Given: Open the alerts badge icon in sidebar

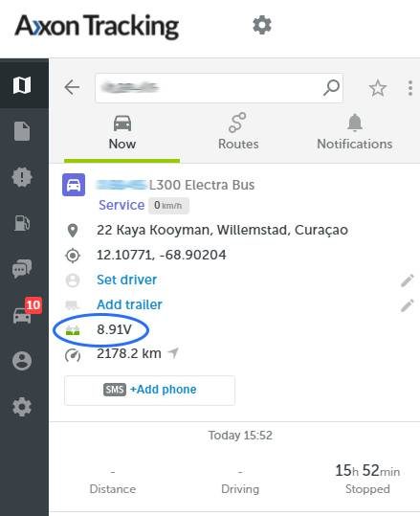Looking at the screenshot, I should [22, 177].
